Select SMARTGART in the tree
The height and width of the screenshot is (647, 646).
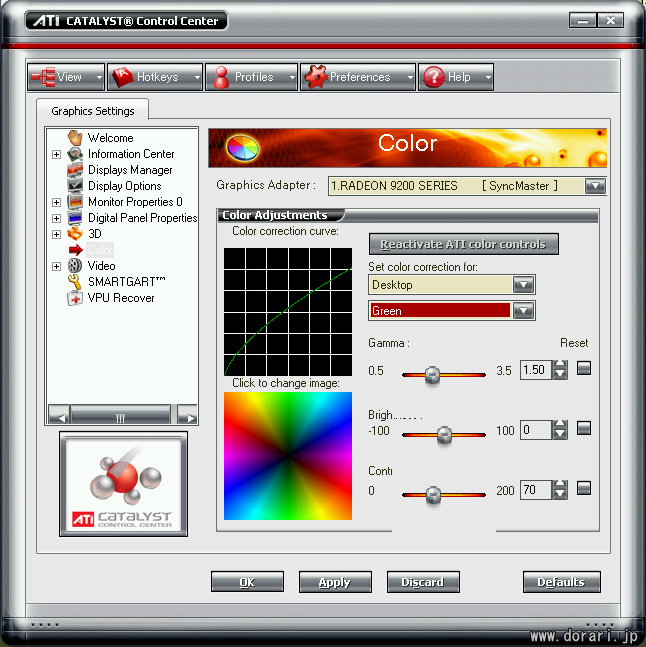tap(126, 282)
